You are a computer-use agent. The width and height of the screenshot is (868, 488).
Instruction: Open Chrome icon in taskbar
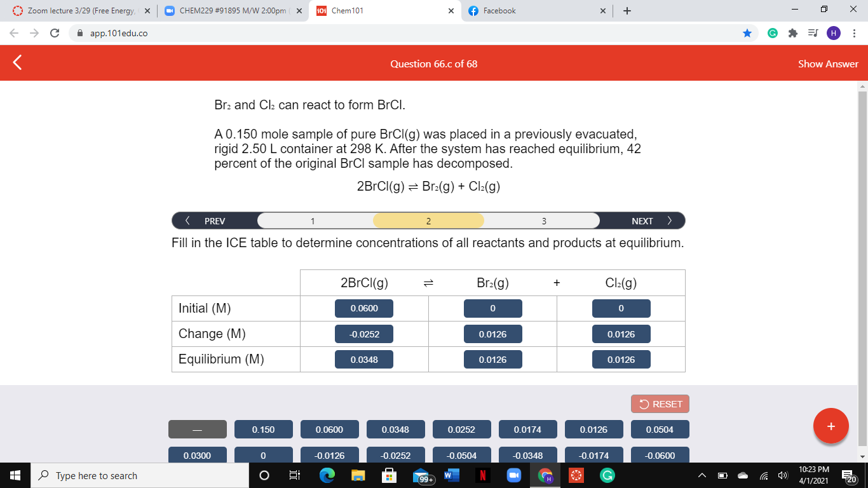click(x=545, y=475)
